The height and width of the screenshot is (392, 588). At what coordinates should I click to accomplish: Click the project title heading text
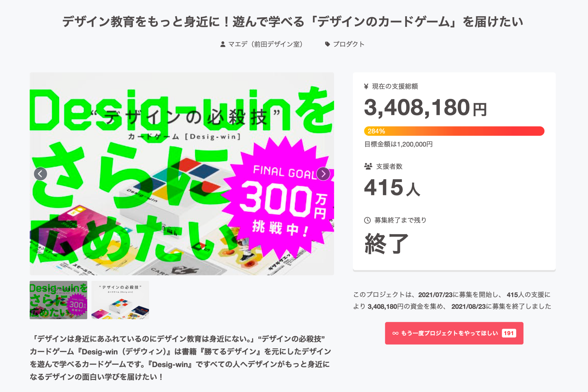pyautogui.click(x=293, y=22)
